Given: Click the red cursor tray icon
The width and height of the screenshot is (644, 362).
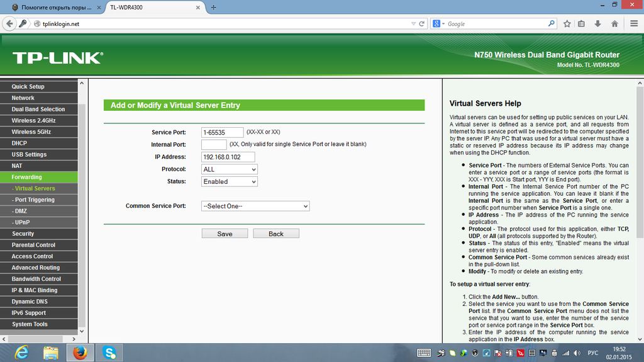Looking at the screenshot, I should pos(520,353).
